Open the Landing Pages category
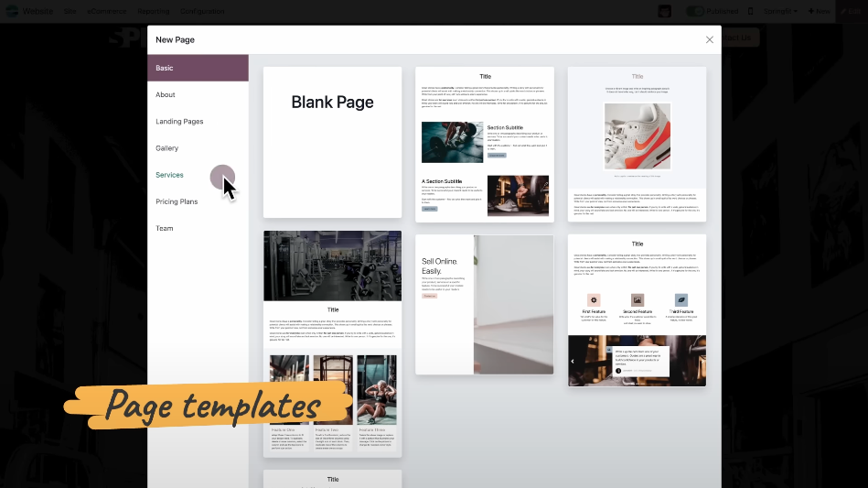This screenshot has height=488, width=868. tap(179, 121)
